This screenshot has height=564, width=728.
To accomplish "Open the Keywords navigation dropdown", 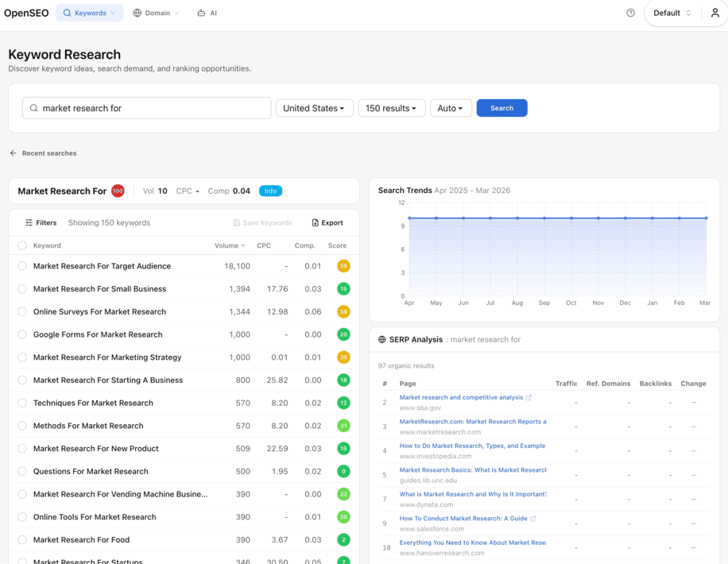I will point(90,13).
